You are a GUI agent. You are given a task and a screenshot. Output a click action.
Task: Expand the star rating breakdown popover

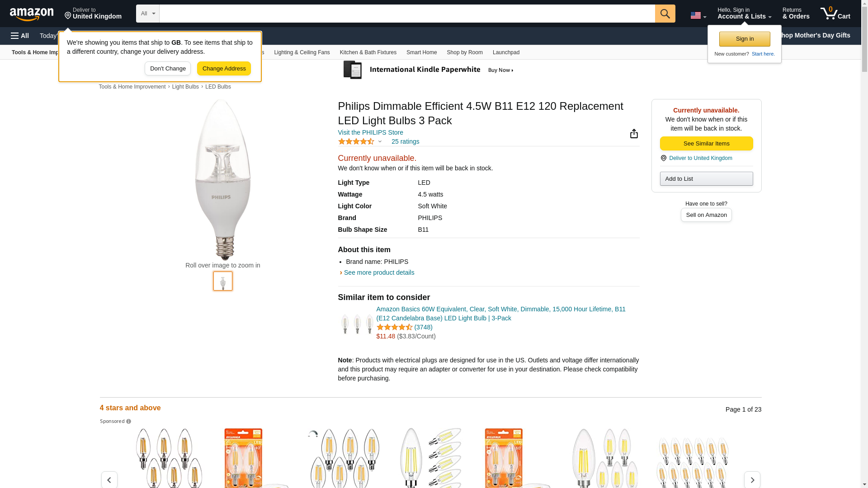380,141
